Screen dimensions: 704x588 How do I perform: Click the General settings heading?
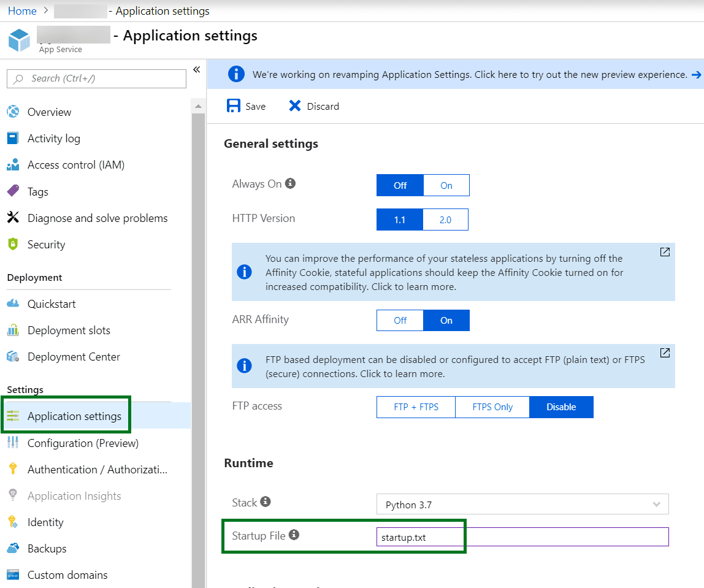270,143
